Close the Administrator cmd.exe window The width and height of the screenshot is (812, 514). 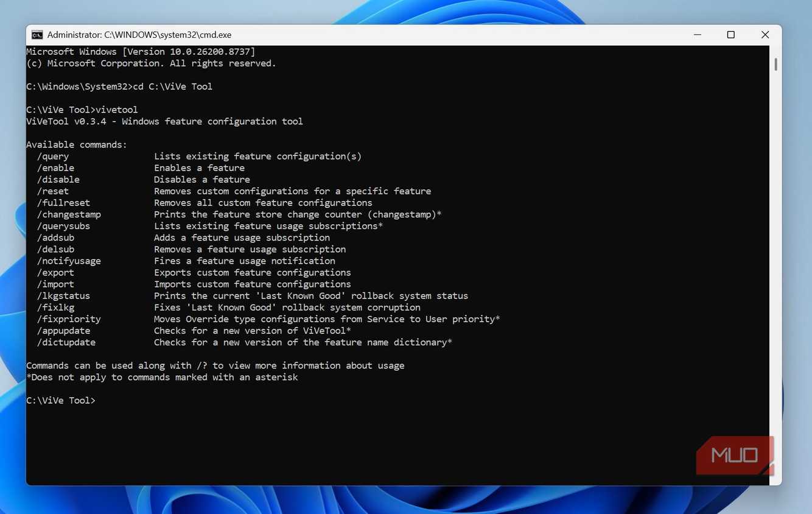point(765,35)
